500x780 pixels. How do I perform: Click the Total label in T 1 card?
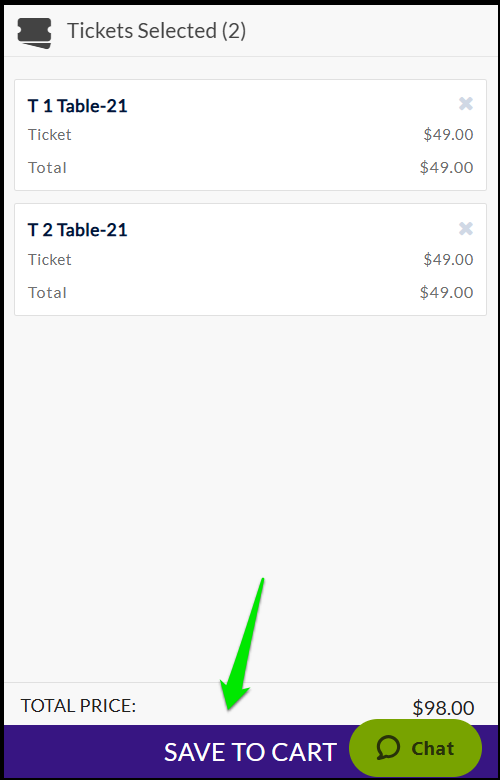(47, 167)
